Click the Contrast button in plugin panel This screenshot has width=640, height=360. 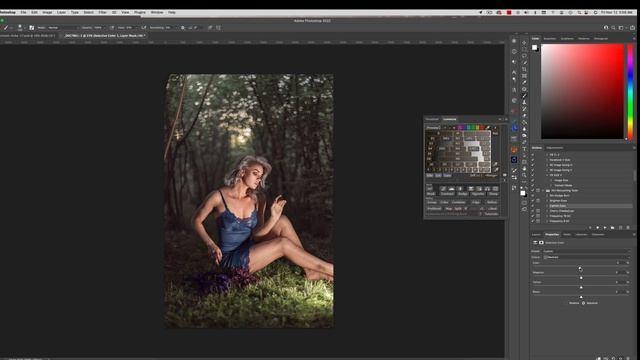point(447,194)
